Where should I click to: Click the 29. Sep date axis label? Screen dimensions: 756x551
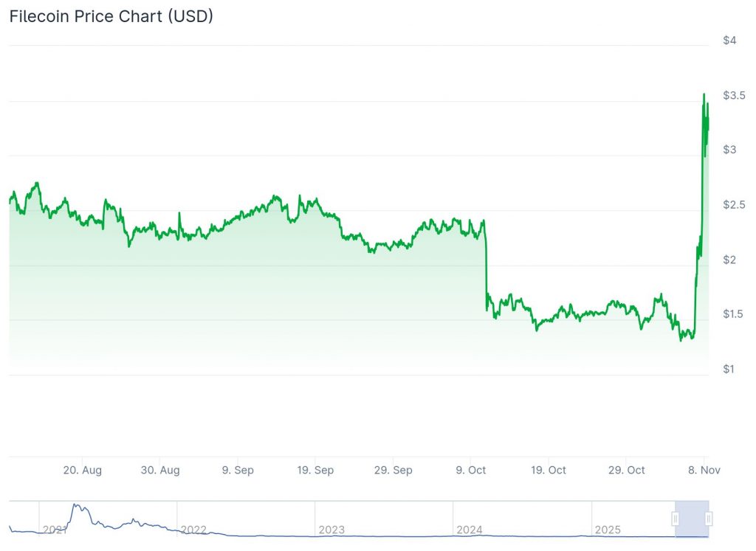click(x=394, y=470)
